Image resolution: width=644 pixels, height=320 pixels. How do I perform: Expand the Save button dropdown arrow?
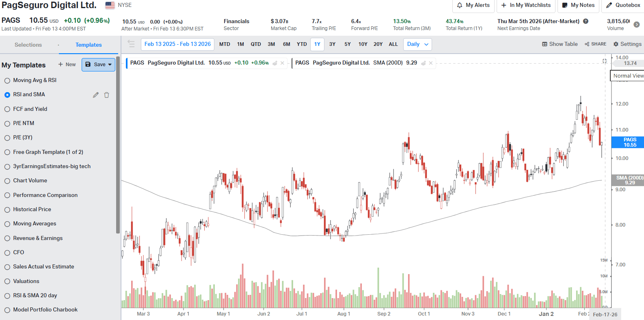coord(110,65)
